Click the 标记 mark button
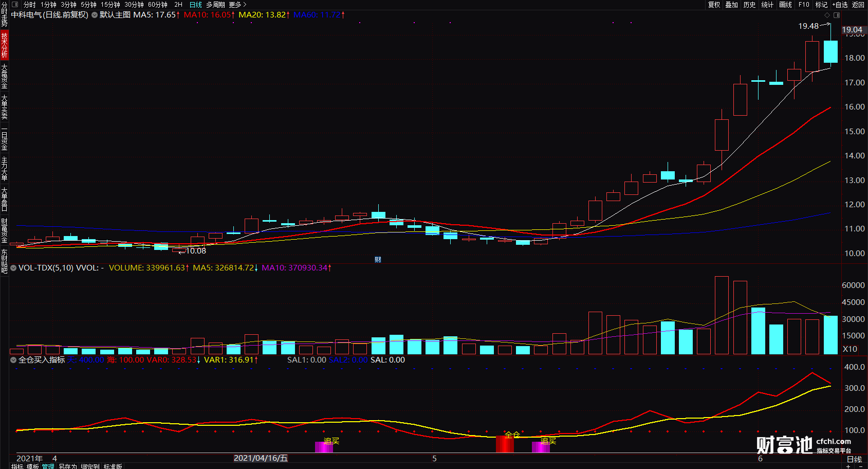Image resolution: width=868 pixels, height=469 pixels. [821, 5]
